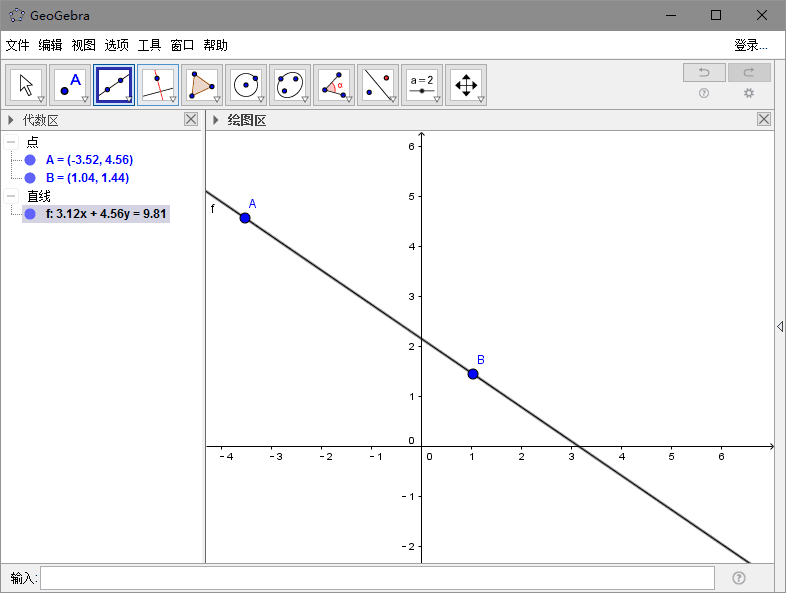The height and width of the screenshot is (593, 786).
Task: Choose the Angle measurement tool
Action: [334, 85]
